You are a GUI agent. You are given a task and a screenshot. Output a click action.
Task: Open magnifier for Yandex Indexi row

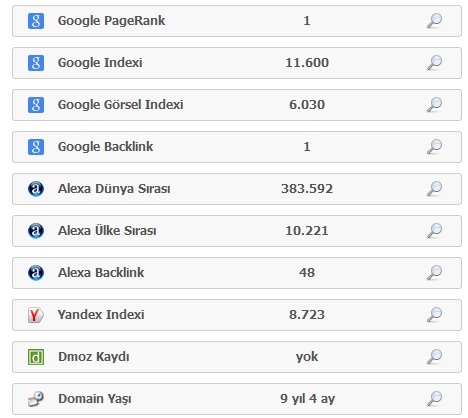[434, 315]
